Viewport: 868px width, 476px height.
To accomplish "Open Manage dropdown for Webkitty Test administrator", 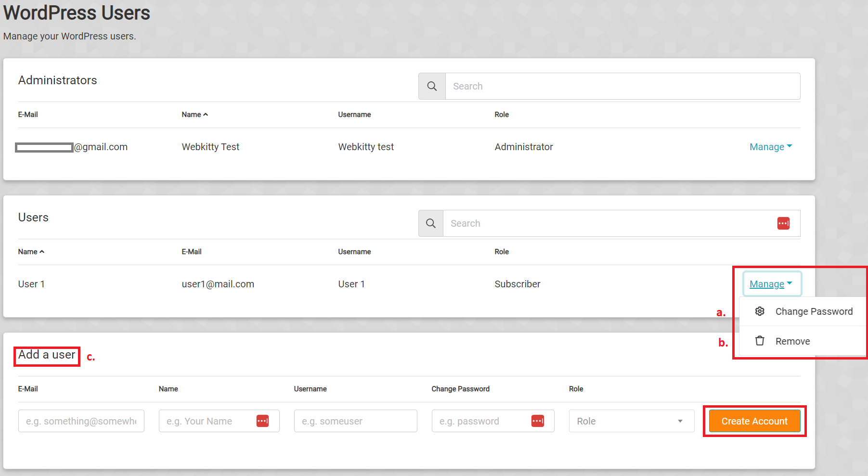I will pos(771,147).
